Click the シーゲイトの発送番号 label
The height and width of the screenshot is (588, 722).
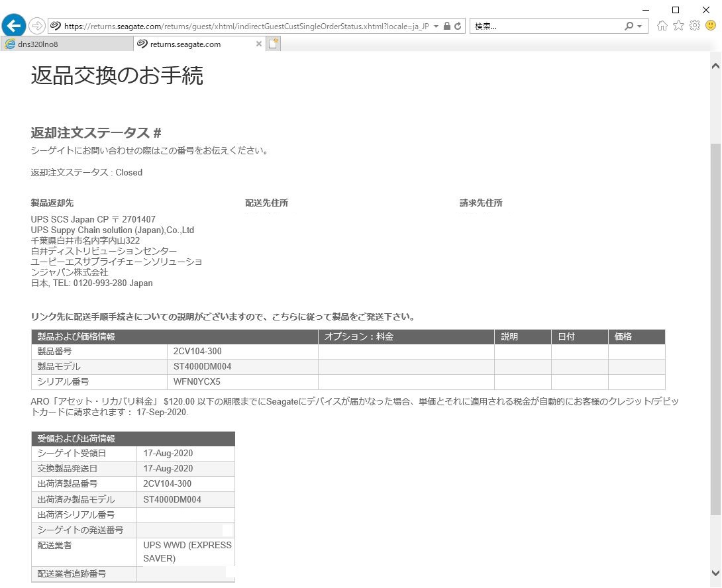pyautogui.click(x=80, y=530)
